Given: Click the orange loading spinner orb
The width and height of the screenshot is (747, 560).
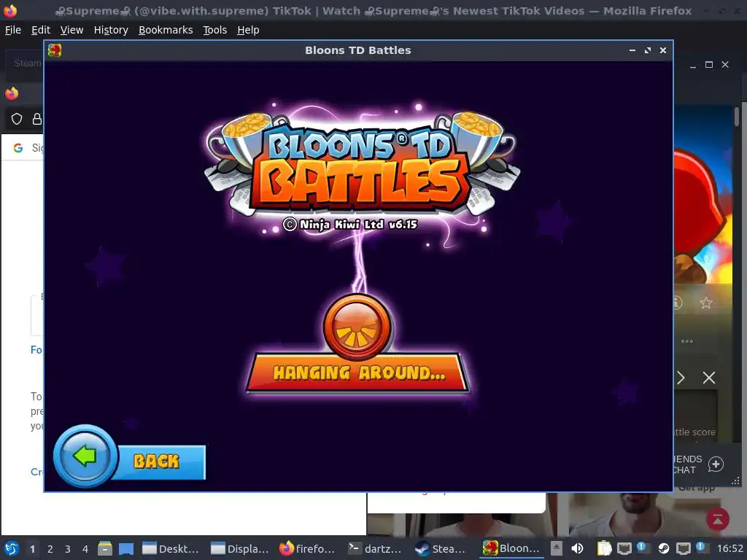Looking at the screenshot, I should coord(357,327).
